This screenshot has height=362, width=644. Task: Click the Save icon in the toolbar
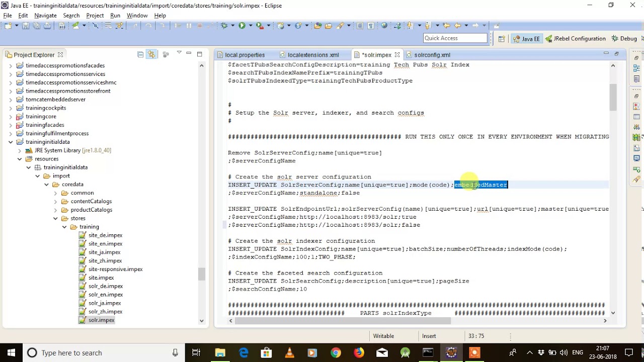pyautogui.click(x=25, y=25)
